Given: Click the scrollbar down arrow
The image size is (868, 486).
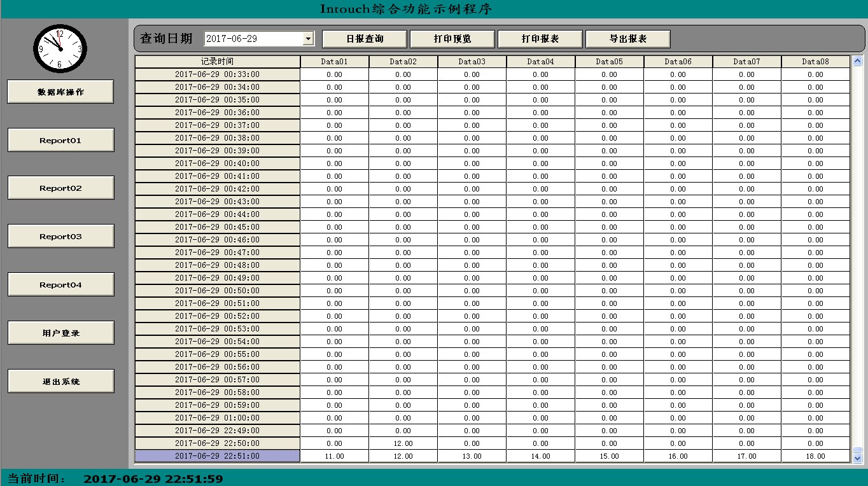Looking at the screenshot, I should click(x=856, y=457).
